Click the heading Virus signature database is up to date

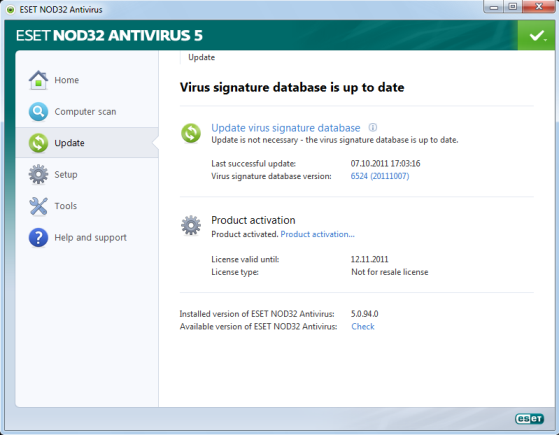(292, 87)
